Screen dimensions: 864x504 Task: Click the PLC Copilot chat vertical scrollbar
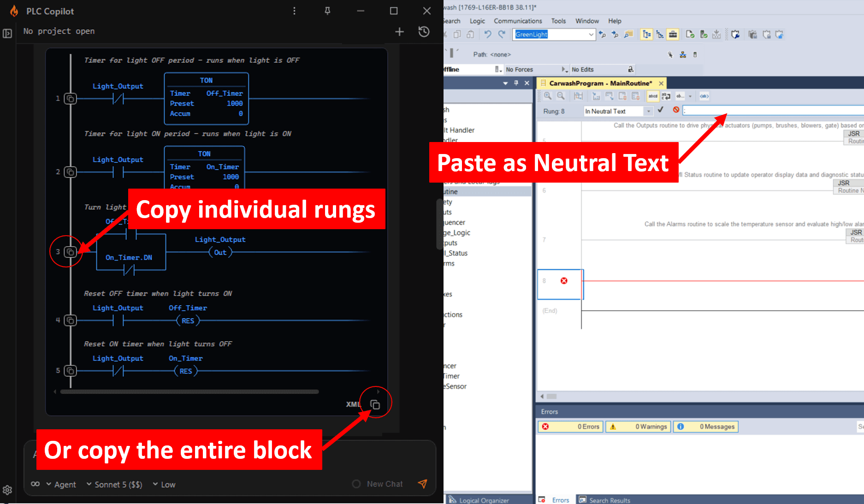pyautogui.click(x=438, y=224)
